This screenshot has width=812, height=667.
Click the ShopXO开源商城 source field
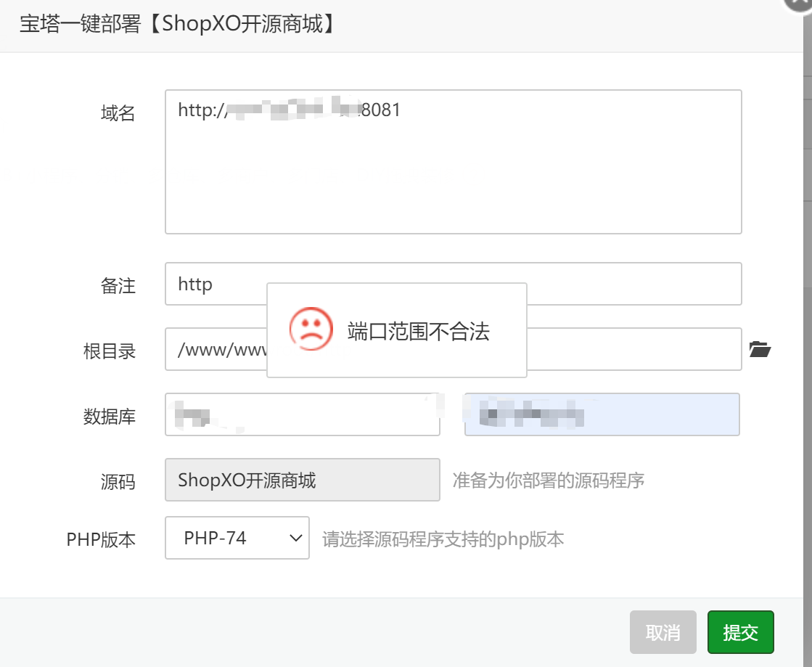click(x=303, y=480)
